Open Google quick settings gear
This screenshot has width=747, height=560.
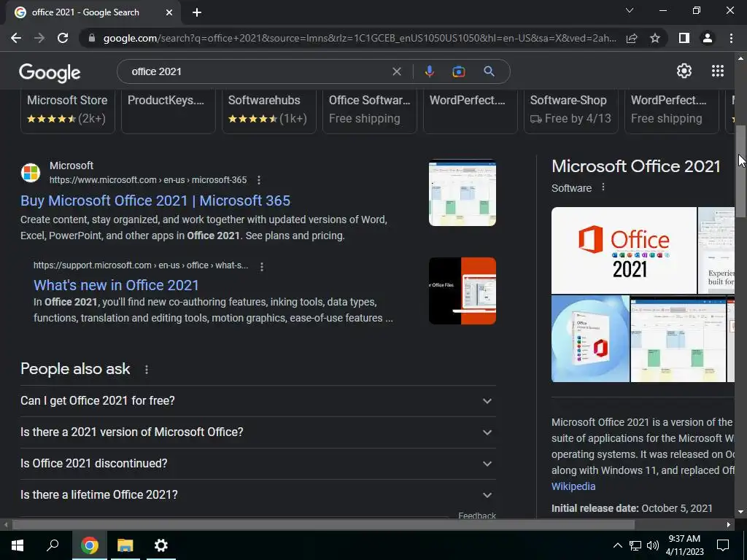[x=684, y=71]
